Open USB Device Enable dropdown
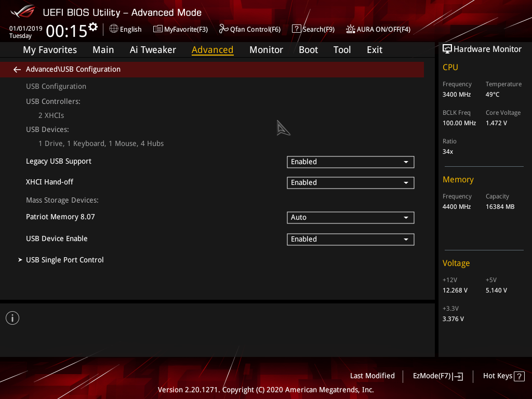532x399 pixels. 351,239
